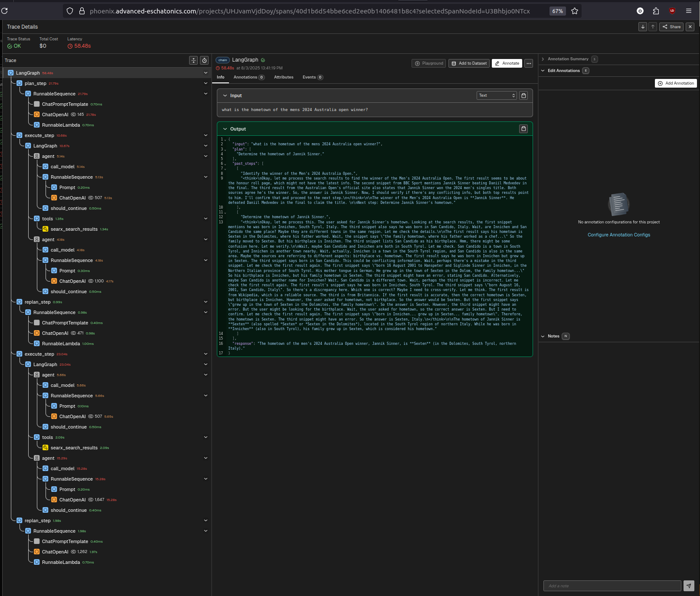
Task: Collapse all spans using the tree collapse icon
Action: (x=193, y=60)
